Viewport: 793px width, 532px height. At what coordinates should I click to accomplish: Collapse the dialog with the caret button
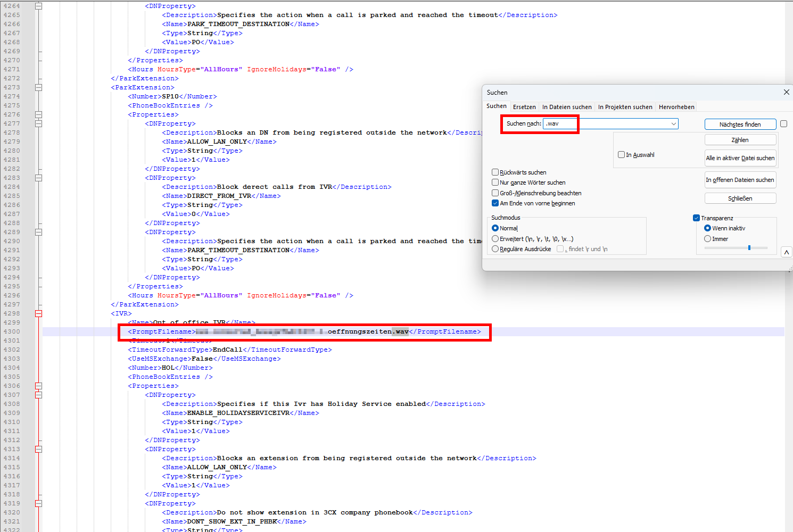click(787, 252)
